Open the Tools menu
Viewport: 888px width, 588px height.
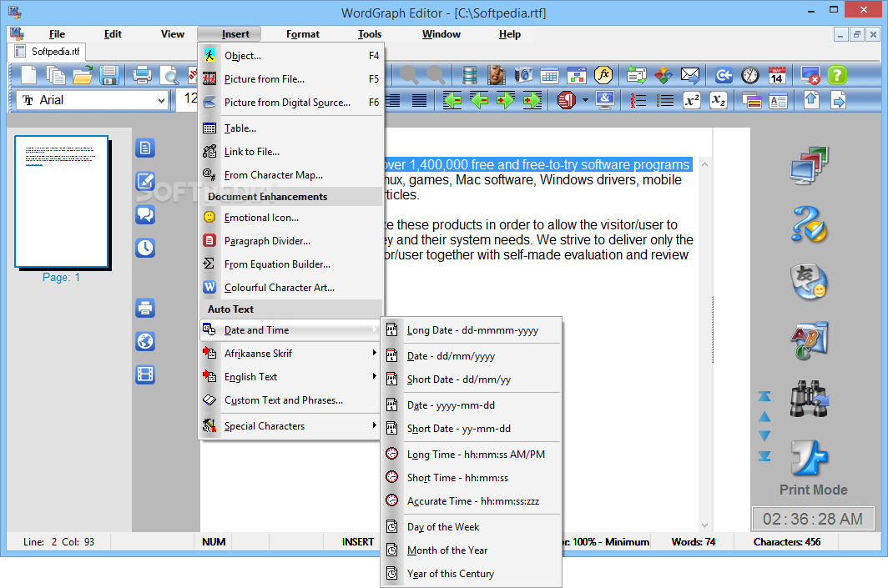coord(369,34)
